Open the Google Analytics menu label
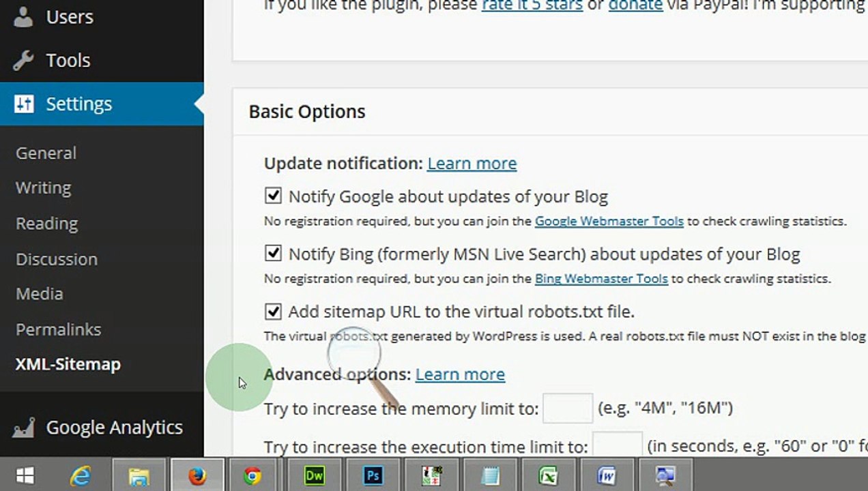 point(115,428)
